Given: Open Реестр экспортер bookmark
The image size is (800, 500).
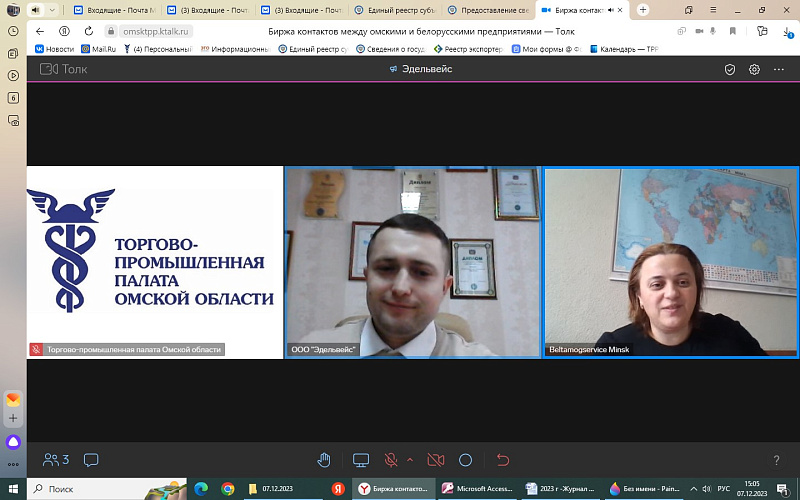Looking at the screenshot, I should 468,49.
